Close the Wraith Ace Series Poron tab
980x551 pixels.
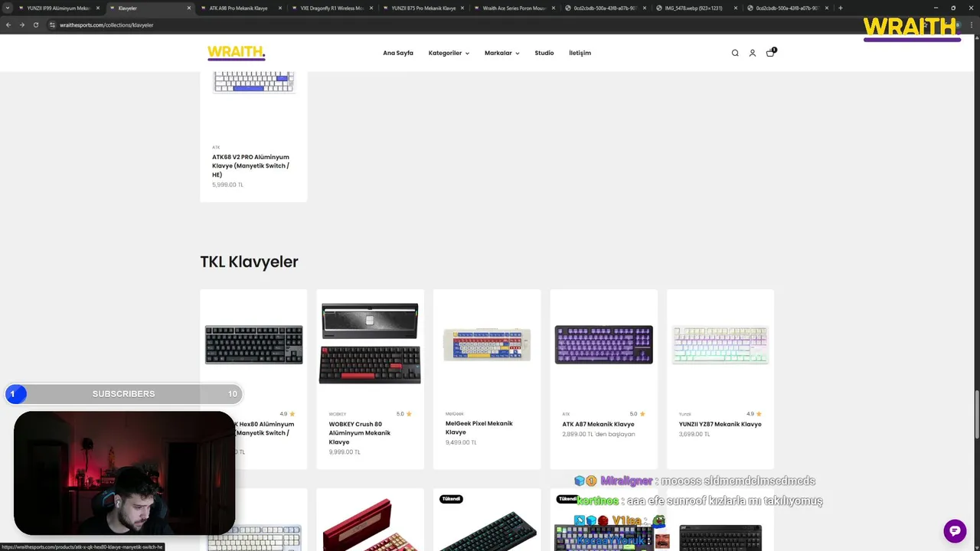click(554, 8)
